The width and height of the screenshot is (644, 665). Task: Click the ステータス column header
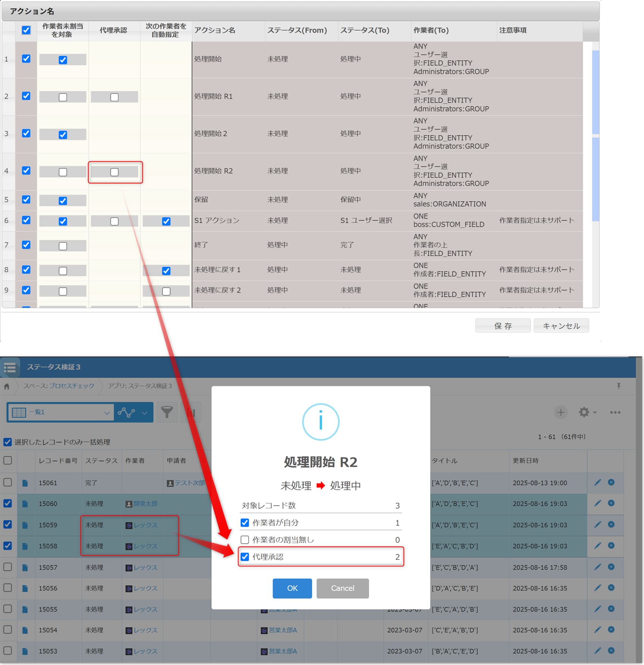(x=101, y=460)
